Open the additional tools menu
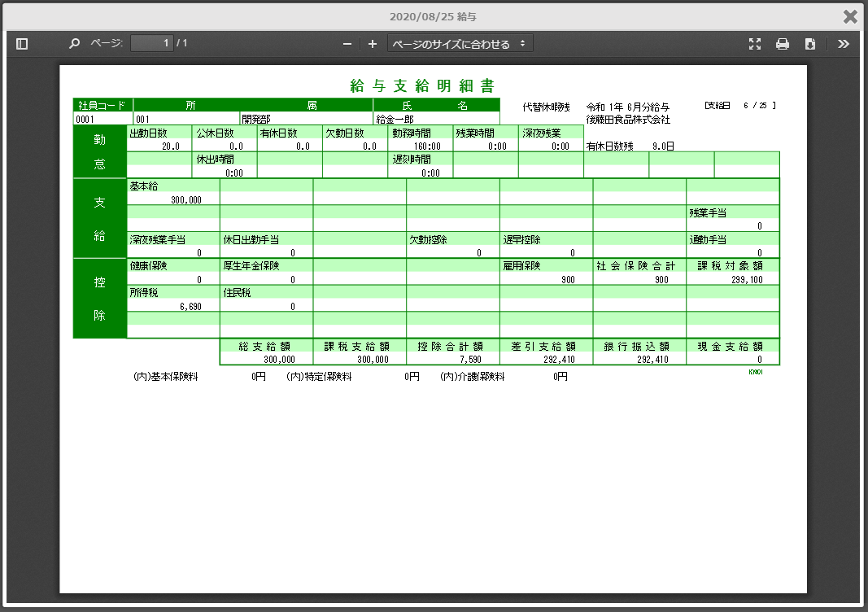 844,44
